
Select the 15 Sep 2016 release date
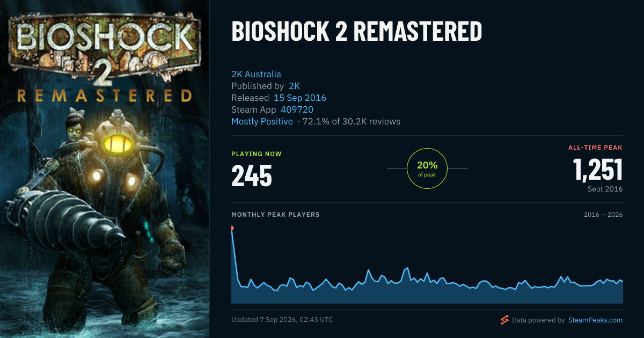[x=300, y=98]
